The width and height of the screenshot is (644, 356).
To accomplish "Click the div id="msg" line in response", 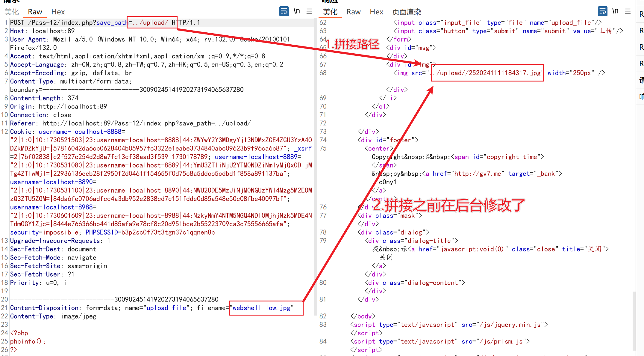I will (411, 48).
